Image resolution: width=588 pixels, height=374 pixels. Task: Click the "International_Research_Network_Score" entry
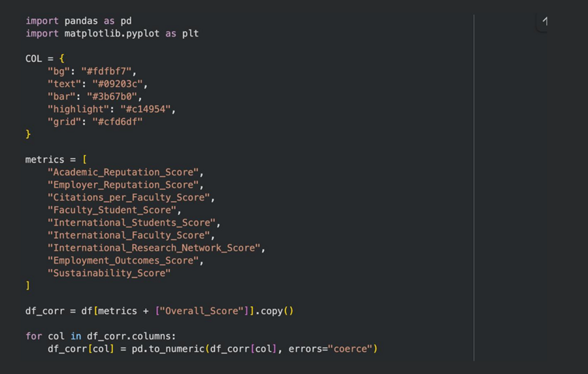[154, 248]
